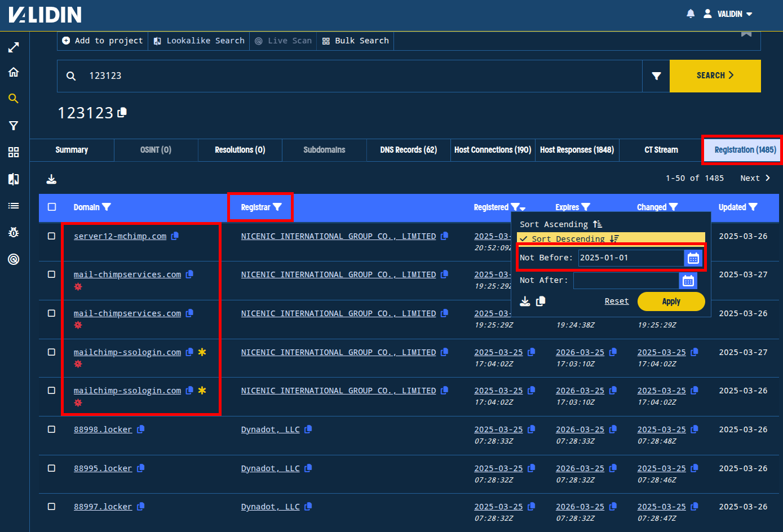Check the 88997.locker row

click(x=51, y=507)
